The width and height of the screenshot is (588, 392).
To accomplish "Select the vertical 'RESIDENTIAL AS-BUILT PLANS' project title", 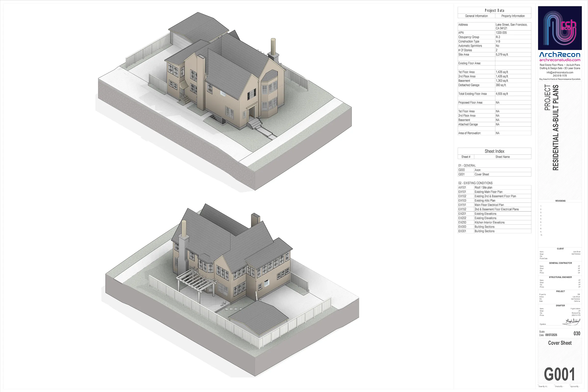I will [555, 128].
